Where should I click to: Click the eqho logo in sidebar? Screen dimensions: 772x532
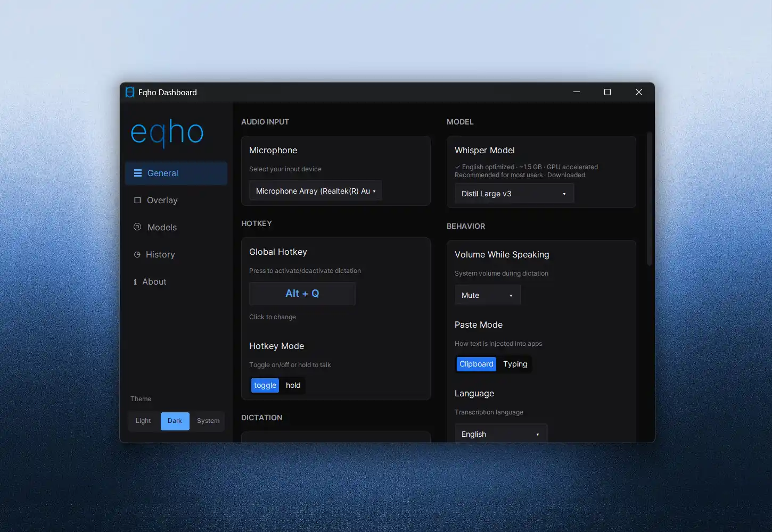(167, 132)
